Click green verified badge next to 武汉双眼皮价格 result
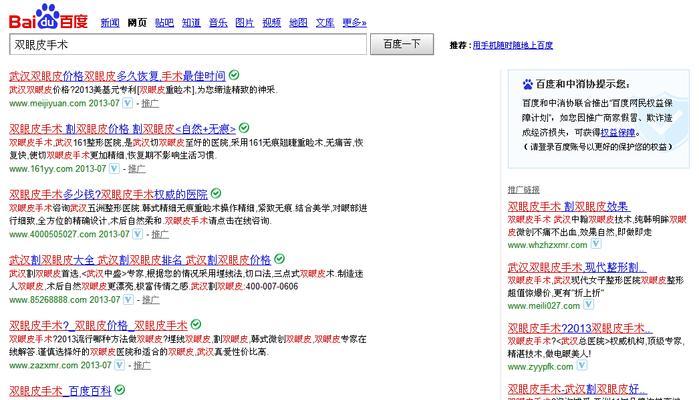Screen dimensions: 699x400 234,75
